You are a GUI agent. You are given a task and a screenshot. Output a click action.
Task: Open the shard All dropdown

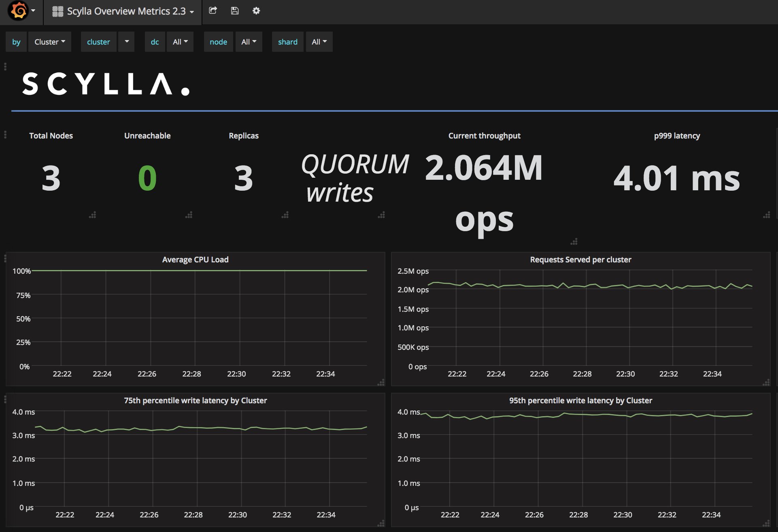tap(319, 42)
